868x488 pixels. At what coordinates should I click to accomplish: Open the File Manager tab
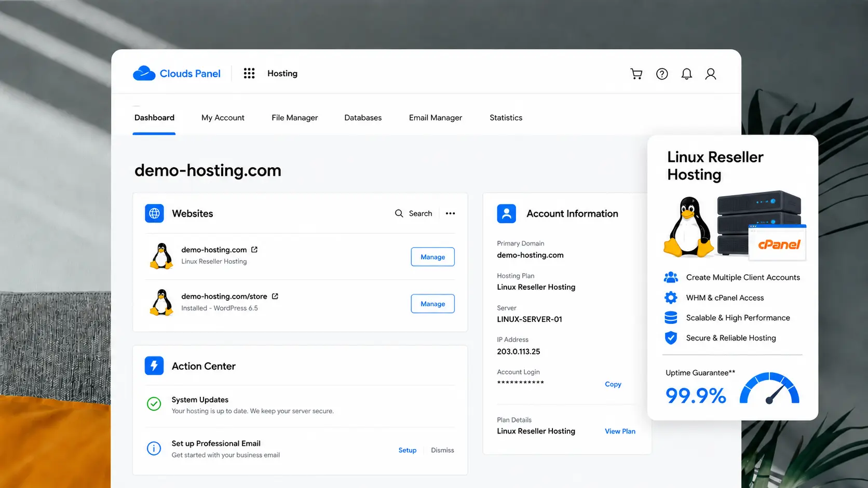coord(294,118)
